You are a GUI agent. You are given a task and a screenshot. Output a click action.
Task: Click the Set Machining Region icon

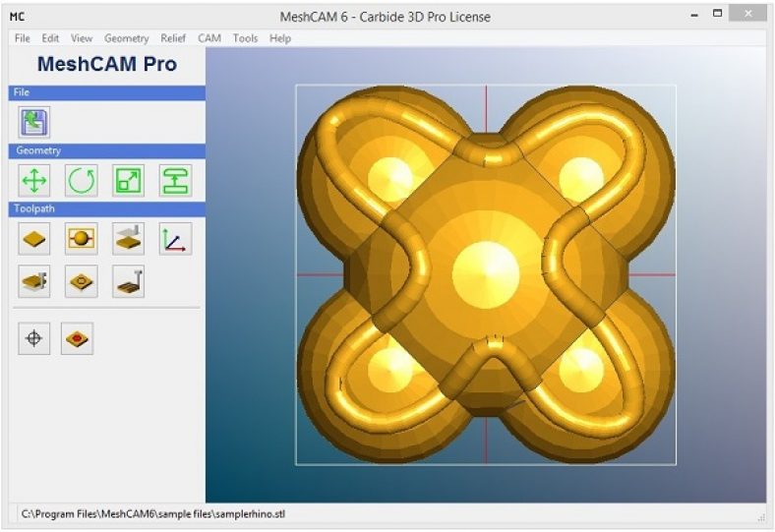(x=81, y=239)
